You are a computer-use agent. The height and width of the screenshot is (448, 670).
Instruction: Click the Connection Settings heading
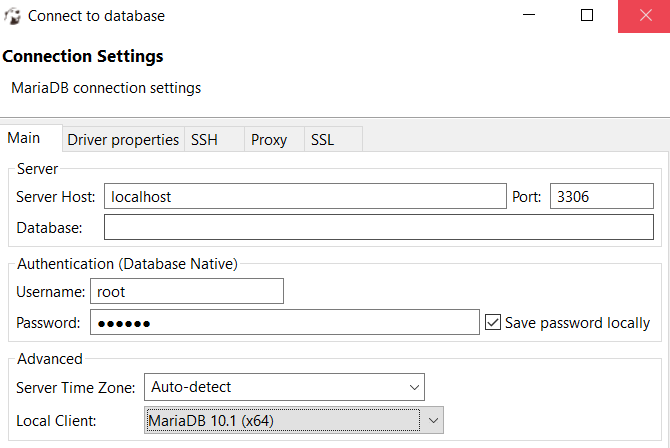pyautogui.click(x=83, y=56)
